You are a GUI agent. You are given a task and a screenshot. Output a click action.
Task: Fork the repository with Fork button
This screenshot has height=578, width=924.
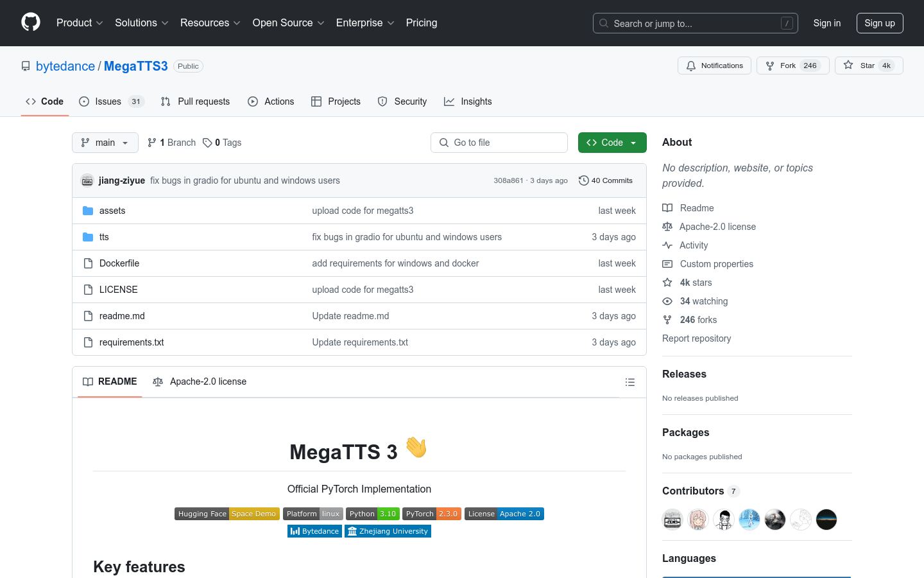tap(793, 66)
